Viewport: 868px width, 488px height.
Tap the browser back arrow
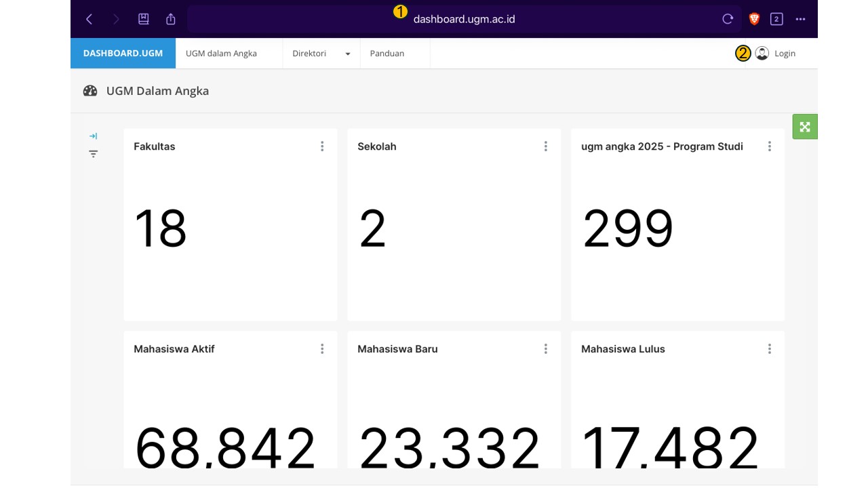pyautogui.click(x=89, y=19)
